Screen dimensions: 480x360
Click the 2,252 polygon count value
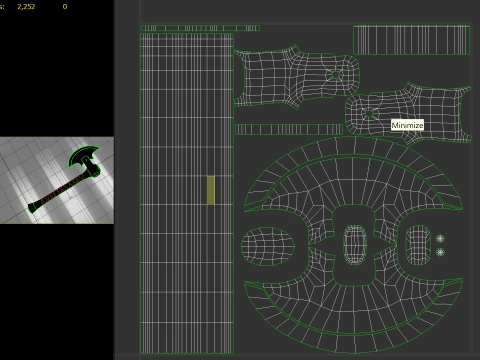26,6
